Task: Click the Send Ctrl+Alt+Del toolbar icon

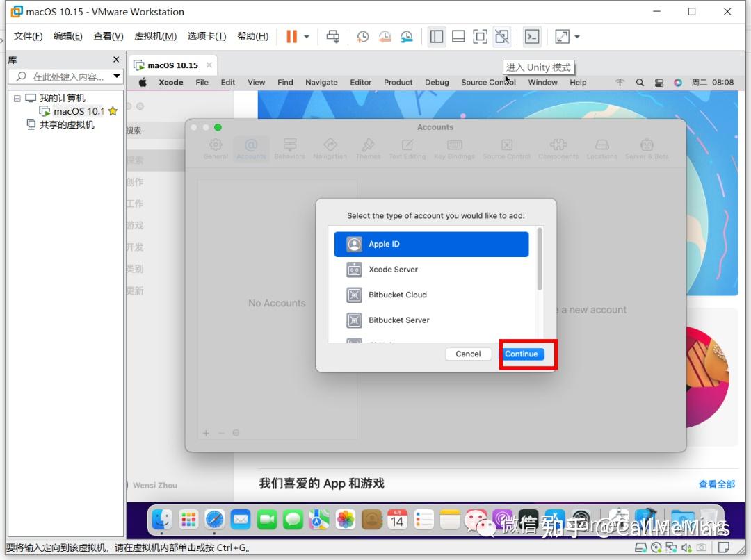Action: 333,36
